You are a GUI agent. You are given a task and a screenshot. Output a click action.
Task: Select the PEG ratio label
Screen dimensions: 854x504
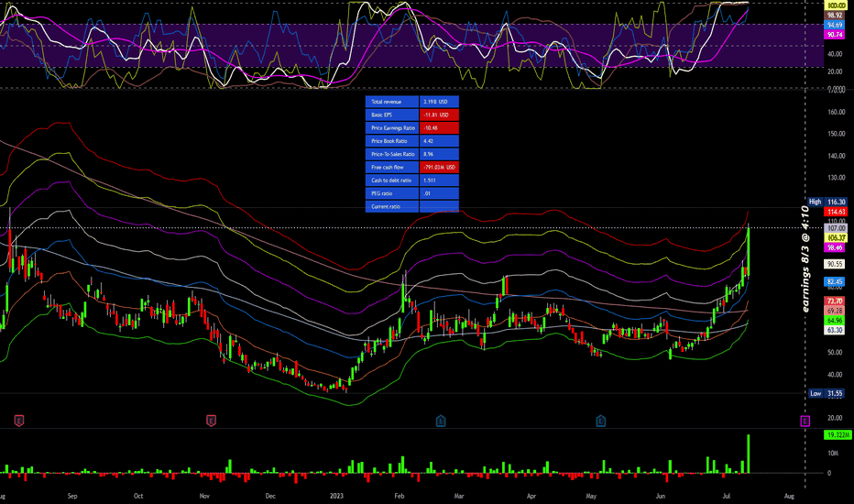[392, 193]
